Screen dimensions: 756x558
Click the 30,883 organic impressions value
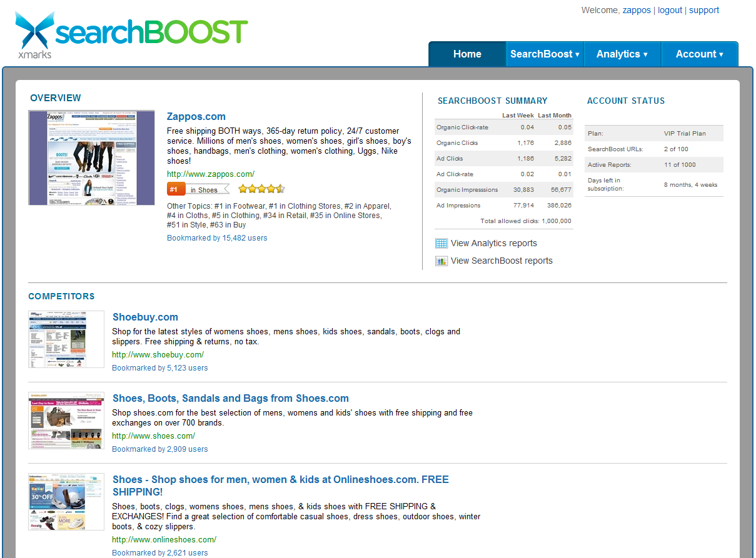click(523, 190)
